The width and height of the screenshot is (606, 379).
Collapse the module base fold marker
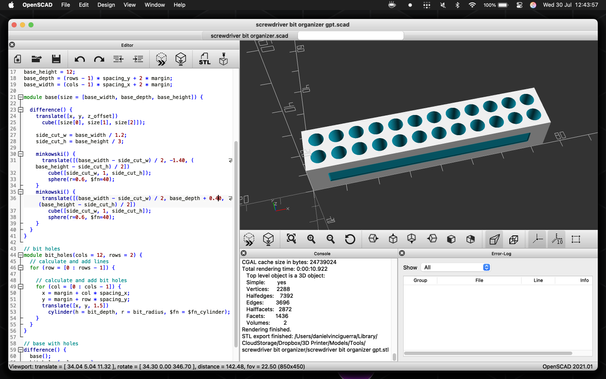(x=20, y=97)
